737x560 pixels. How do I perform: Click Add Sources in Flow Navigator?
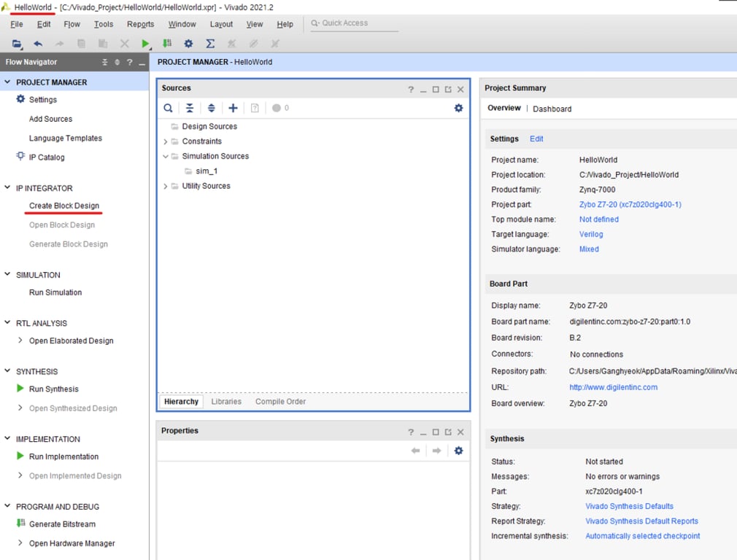(x=51, y=119)
